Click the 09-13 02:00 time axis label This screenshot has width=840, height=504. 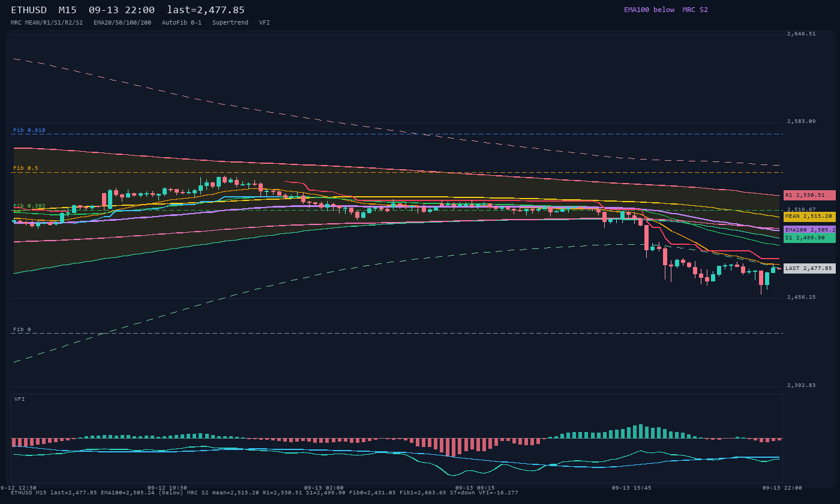pyautogui.click(x=324, y=488)
